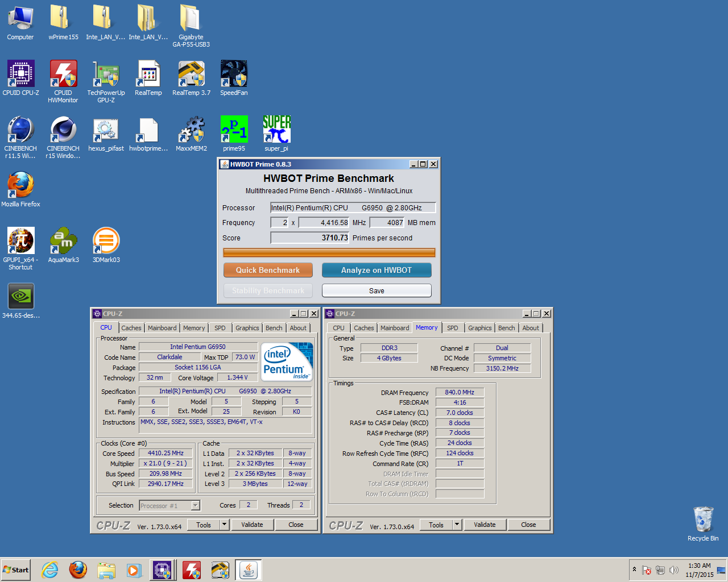
Task: Open About tab in left CPU-Z window
Action: click(x=298, y=328)
